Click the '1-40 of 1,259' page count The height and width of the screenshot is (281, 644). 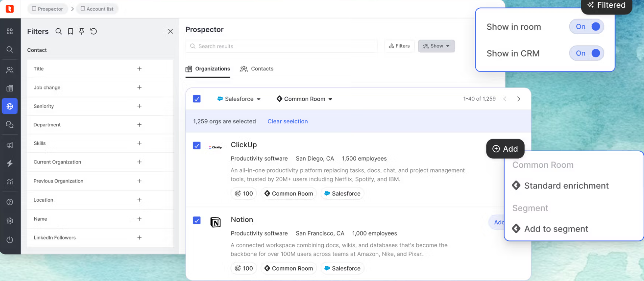click(479, 99)
